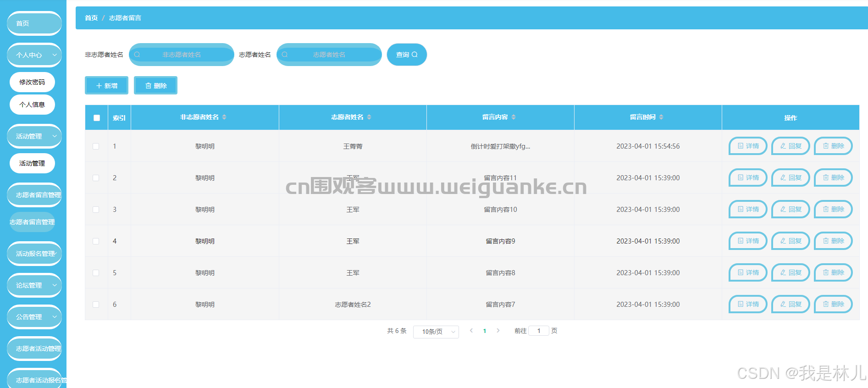Click 回复 for row with 王菁菁
The image size is (868, 388).
pos(791,146)
